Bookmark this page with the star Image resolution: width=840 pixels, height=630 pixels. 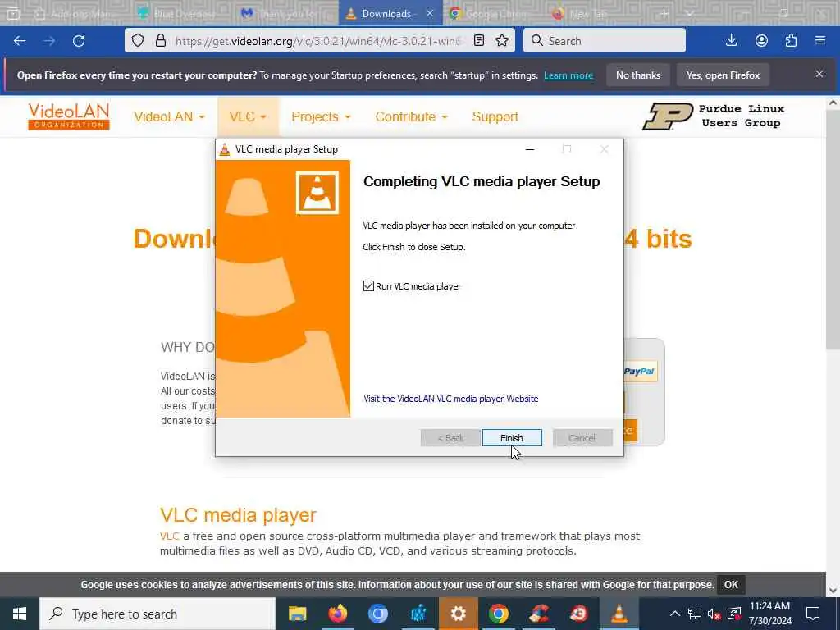tap(502, 41)
